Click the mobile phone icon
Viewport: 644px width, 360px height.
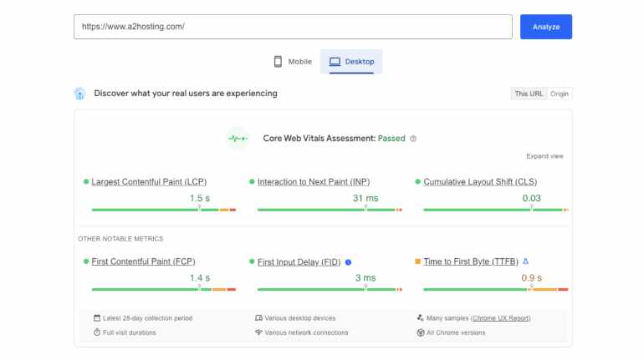click(278, 62)
